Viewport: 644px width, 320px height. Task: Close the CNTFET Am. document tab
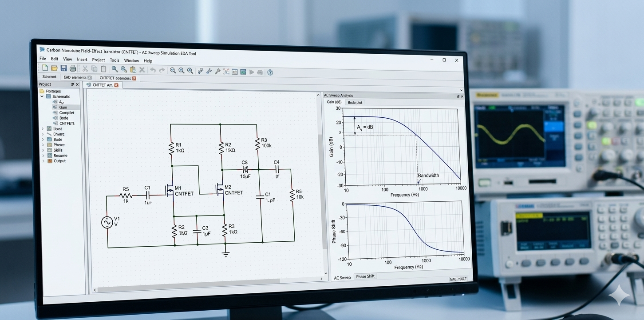(116, 85)
